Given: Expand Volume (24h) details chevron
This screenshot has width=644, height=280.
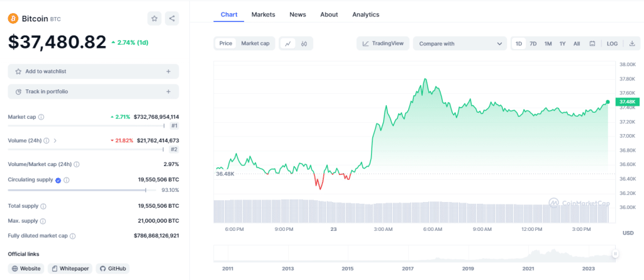Looking at the screenshot, I should 55,140.
